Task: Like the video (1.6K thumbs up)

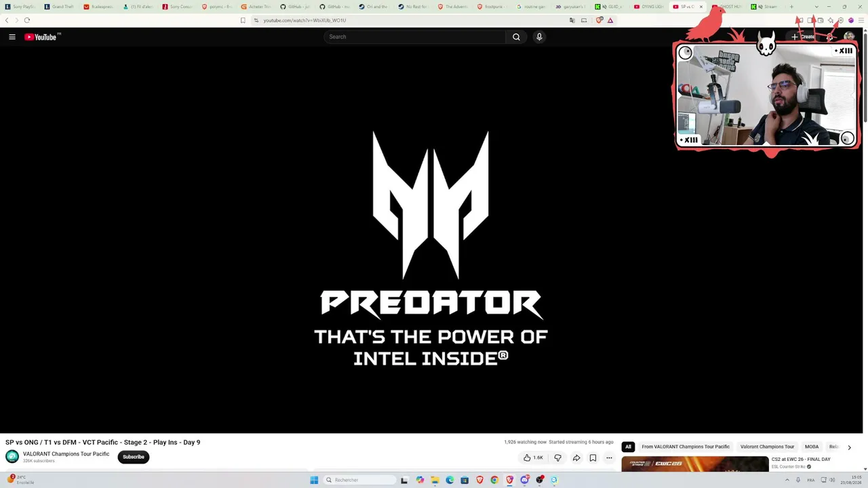Action: tap(533, 457)
